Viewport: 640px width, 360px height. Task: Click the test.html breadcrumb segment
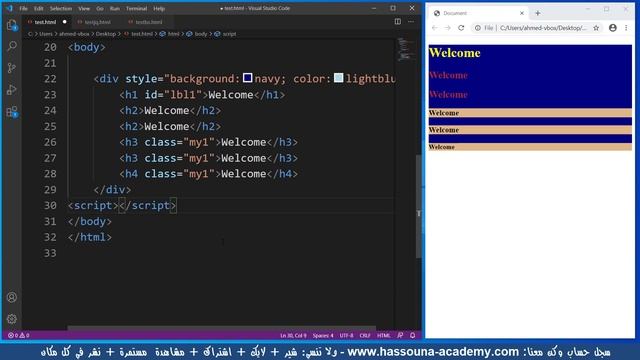coord(142,34)
